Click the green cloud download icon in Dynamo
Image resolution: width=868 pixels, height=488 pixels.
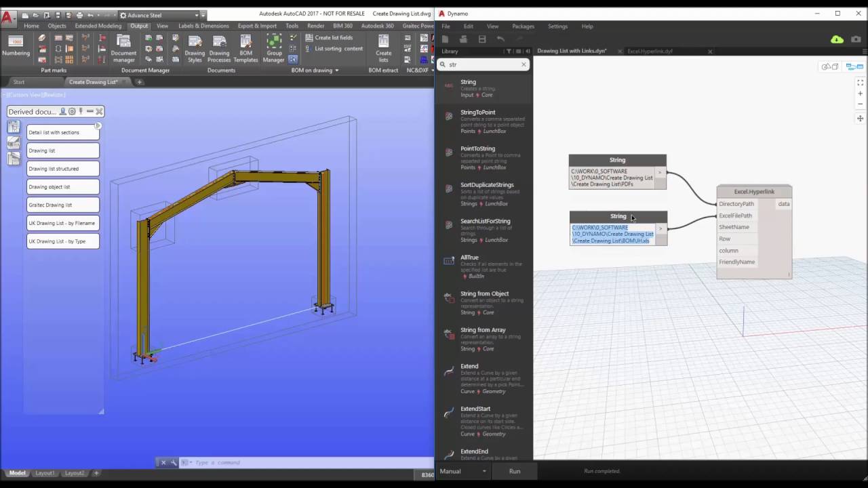(837, 39)
